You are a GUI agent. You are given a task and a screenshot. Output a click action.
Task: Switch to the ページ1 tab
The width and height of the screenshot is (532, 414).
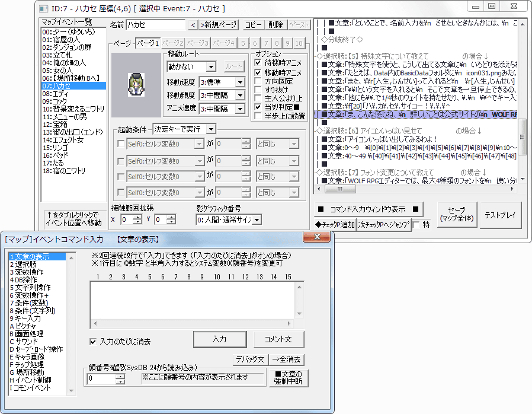pyautogui.click(x=147, y=43)
